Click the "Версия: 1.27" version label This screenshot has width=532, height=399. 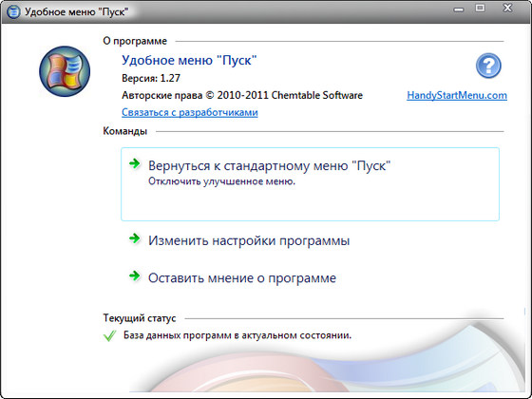click(151, 78)
